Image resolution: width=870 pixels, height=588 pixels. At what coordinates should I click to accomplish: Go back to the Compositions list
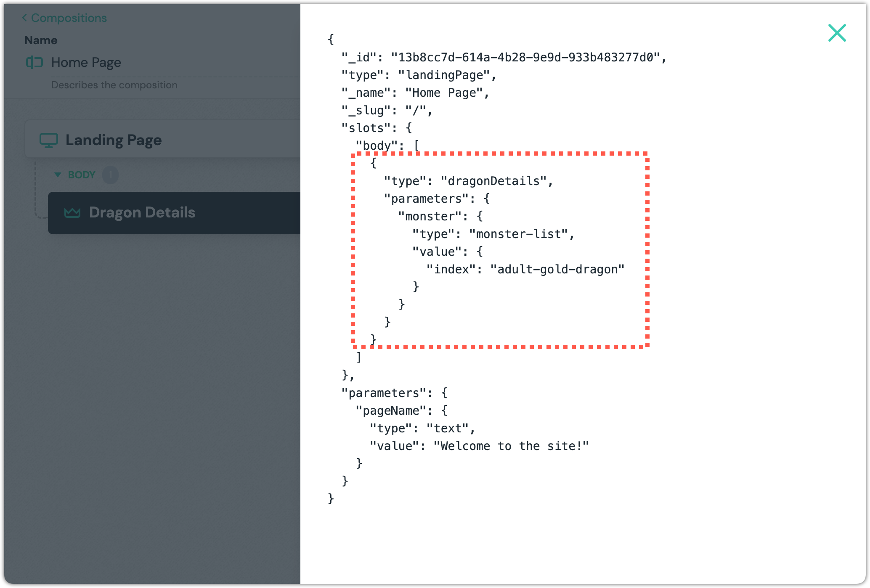(69, 18)
